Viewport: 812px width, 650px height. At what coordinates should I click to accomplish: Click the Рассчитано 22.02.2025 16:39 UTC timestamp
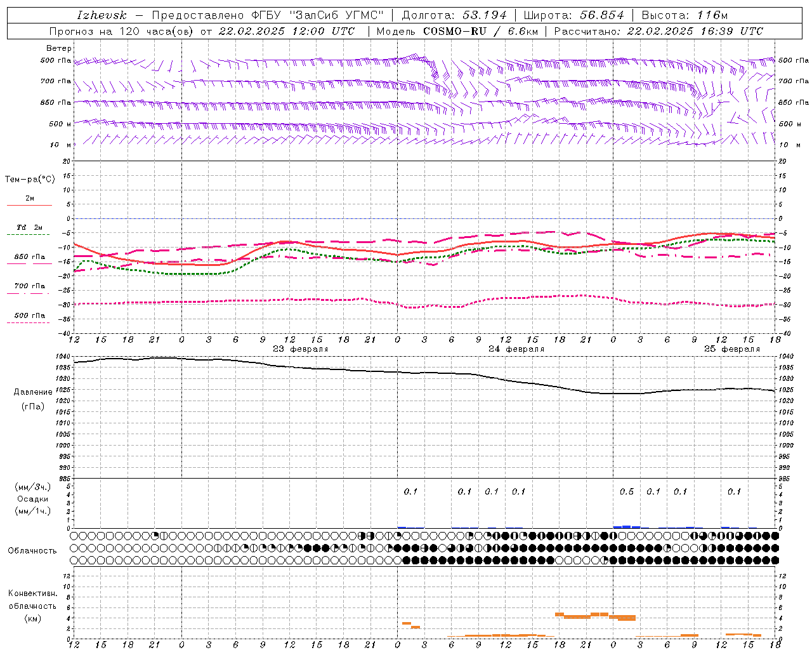click(x=658, y=31)
